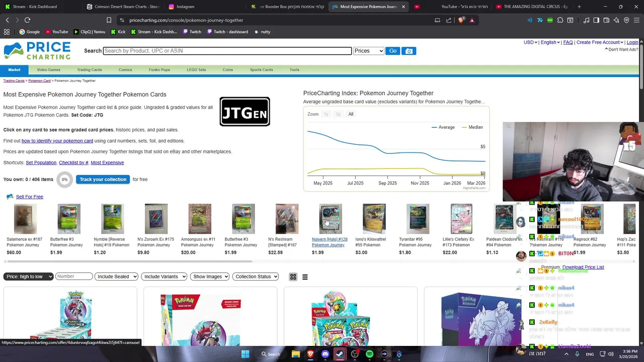Bookmark this page with bookmark icon
This screenshot has height=362, width=644.
click(x=109, y=20)
